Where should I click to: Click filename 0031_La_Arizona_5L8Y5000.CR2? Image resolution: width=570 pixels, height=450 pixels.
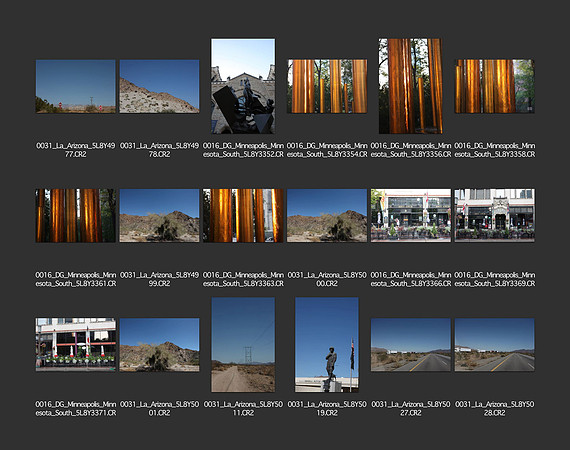click(x=327, y=279)
